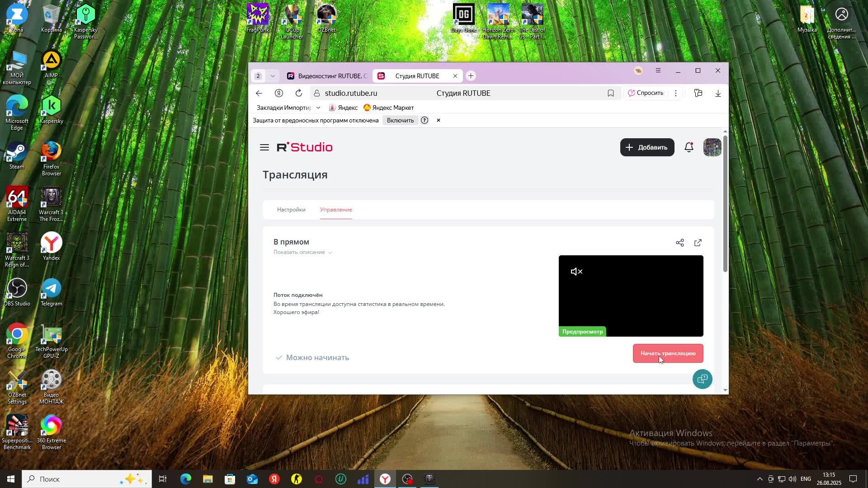Viewport: 868px width, 488px height.
Task: Dismiss the protection warning bar
Action: coord(438,120)
